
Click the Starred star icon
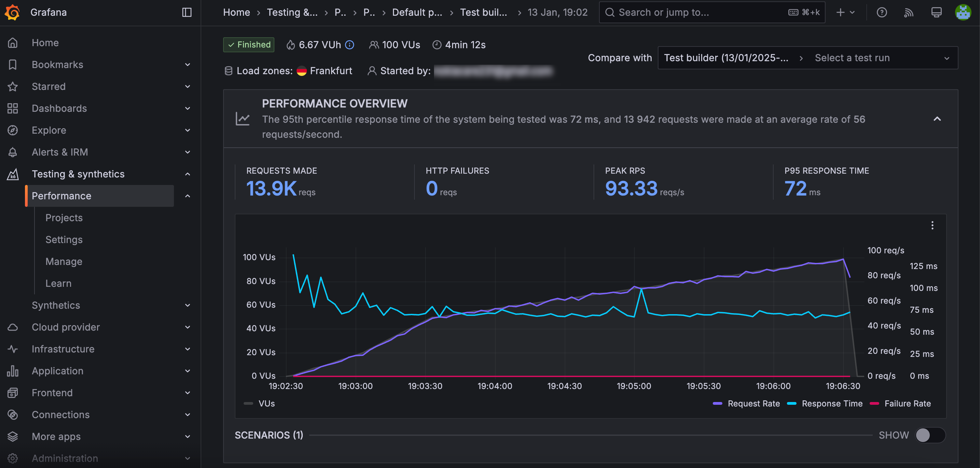(13, 86)
